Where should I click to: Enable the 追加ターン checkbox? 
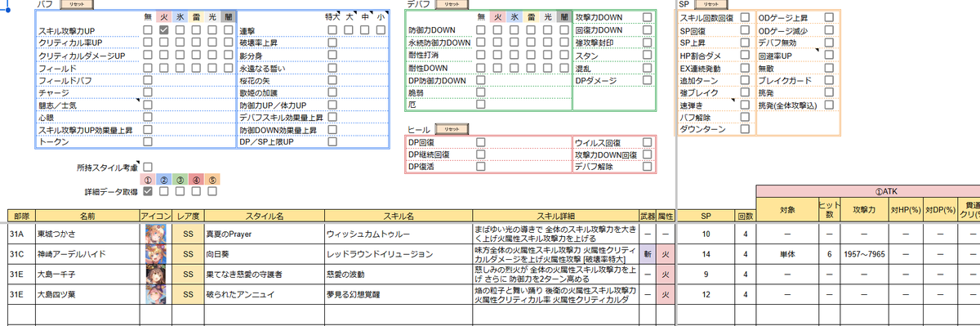click(745, 80)
